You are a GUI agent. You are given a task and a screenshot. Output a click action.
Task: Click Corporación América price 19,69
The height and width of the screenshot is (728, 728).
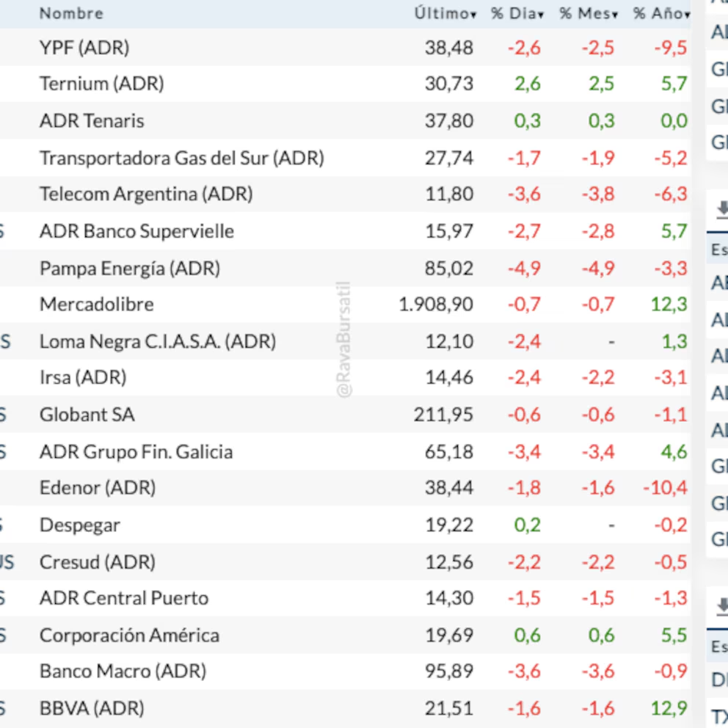pyautogui.click(x=449, y=635)
